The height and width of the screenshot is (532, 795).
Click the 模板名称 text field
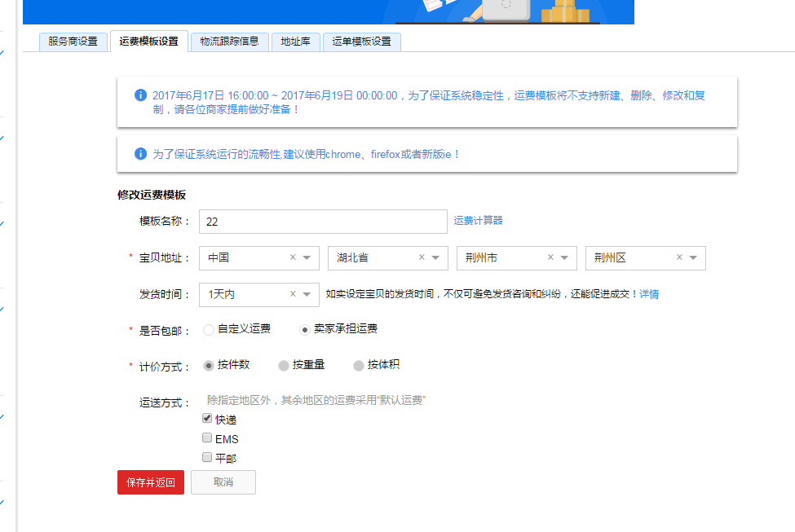[322, 222]
